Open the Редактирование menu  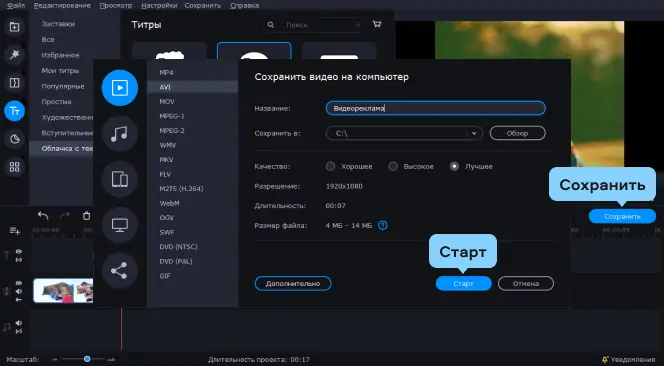tap(62, 6)
